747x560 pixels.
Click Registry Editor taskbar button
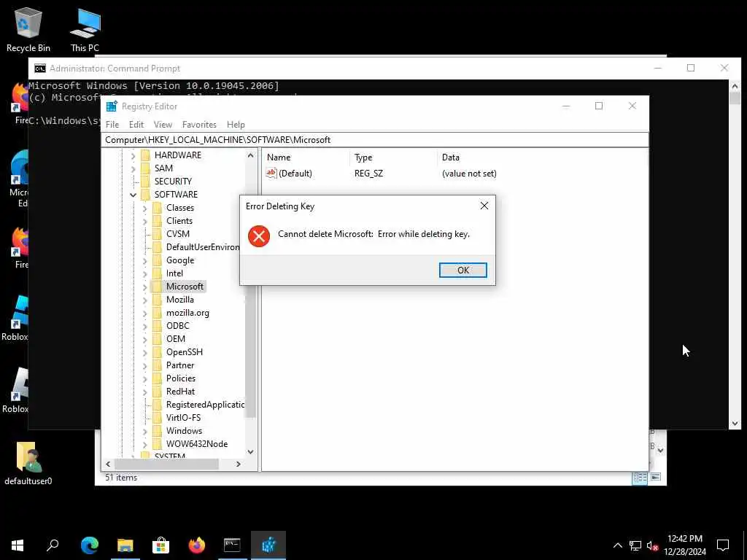(x=268, y=545)
